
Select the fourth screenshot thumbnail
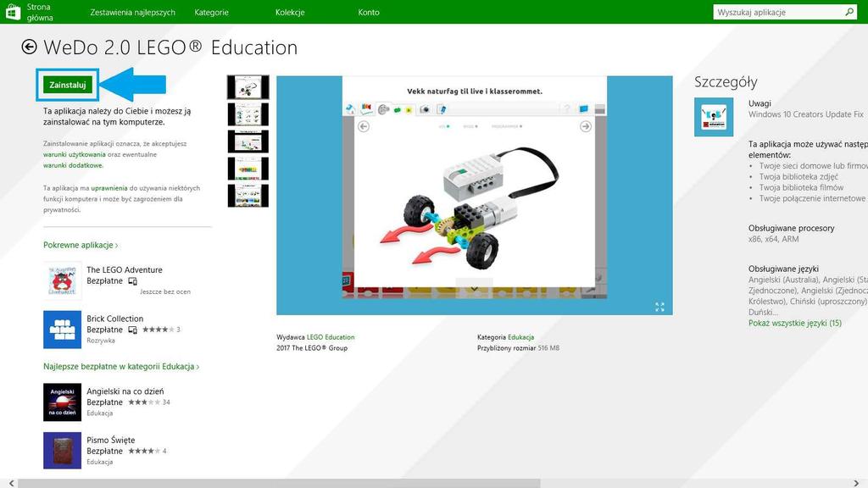coord(248,169)
